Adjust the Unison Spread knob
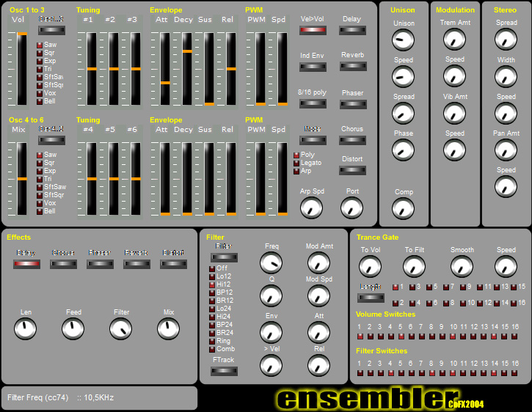This screenshot has width=532, height=412. tap(403, 113)
